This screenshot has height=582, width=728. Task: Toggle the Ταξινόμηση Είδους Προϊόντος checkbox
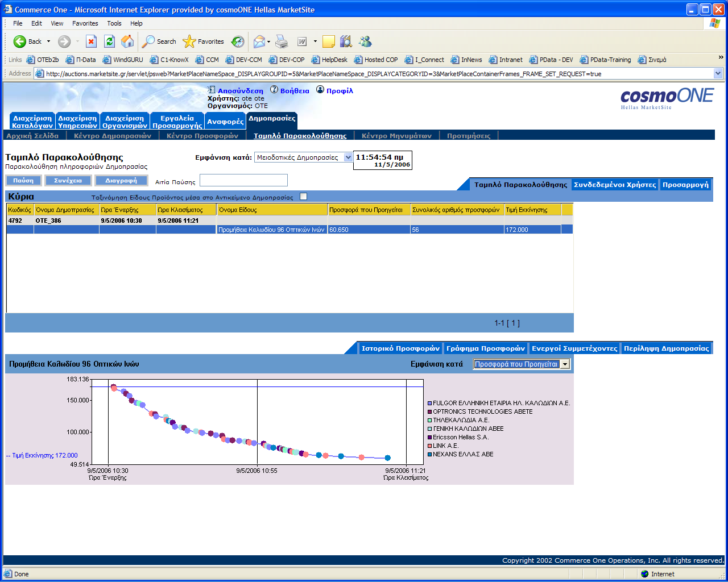[303, 197]
